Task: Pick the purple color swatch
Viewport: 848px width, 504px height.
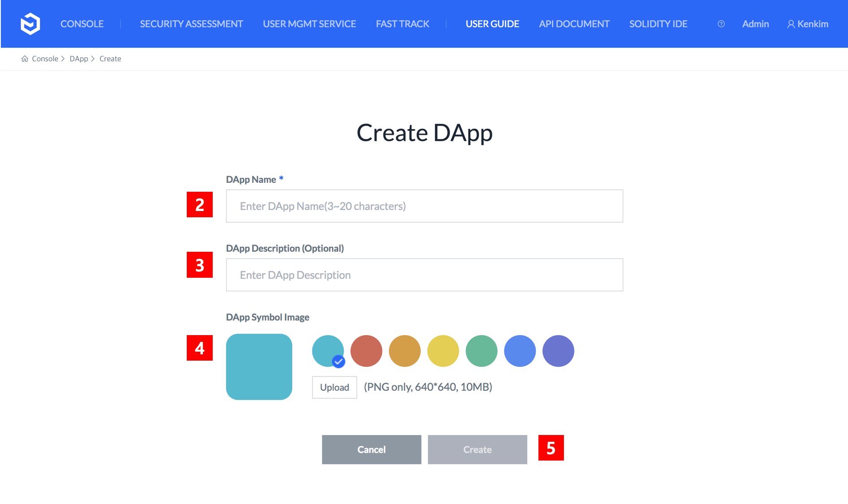Action: point(558,351)
